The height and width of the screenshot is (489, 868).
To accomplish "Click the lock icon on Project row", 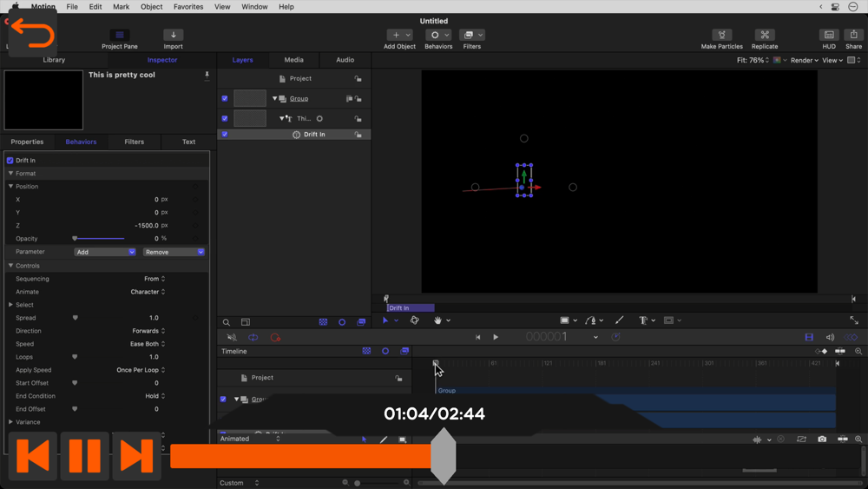I will (358, 79).
